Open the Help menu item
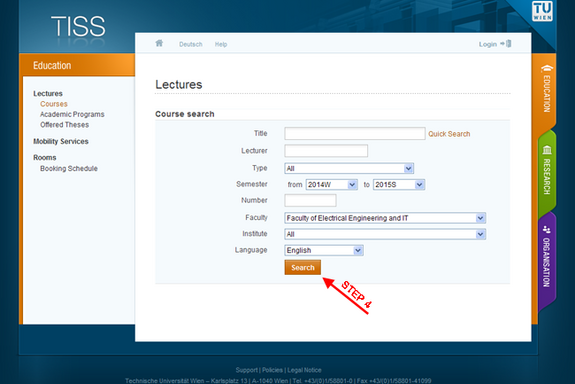The width and height of the screenshot is (575, 384). (221, 44)
